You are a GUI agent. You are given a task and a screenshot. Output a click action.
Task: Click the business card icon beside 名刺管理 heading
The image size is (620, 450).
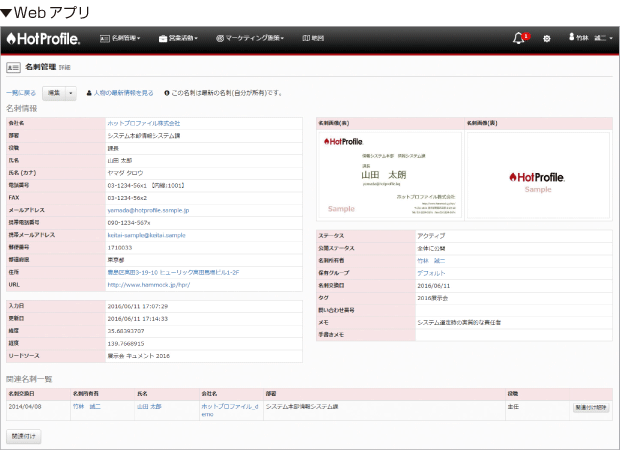point(13,68)
